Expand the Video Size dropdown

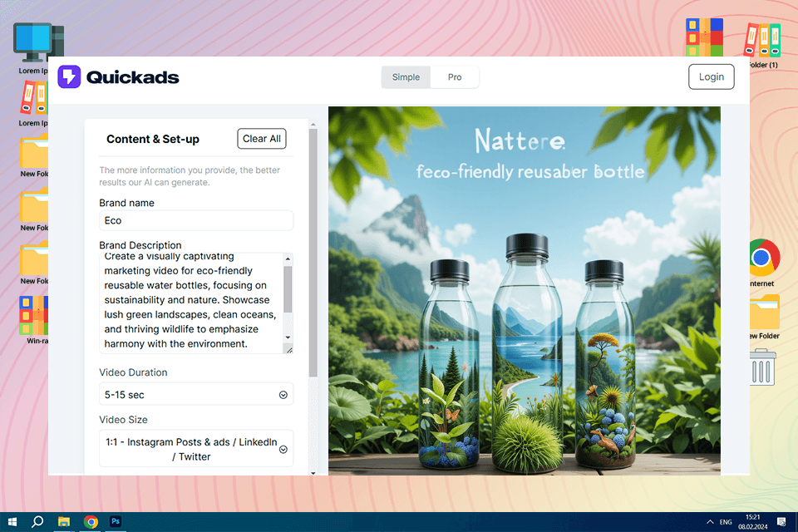coord(196,449)
